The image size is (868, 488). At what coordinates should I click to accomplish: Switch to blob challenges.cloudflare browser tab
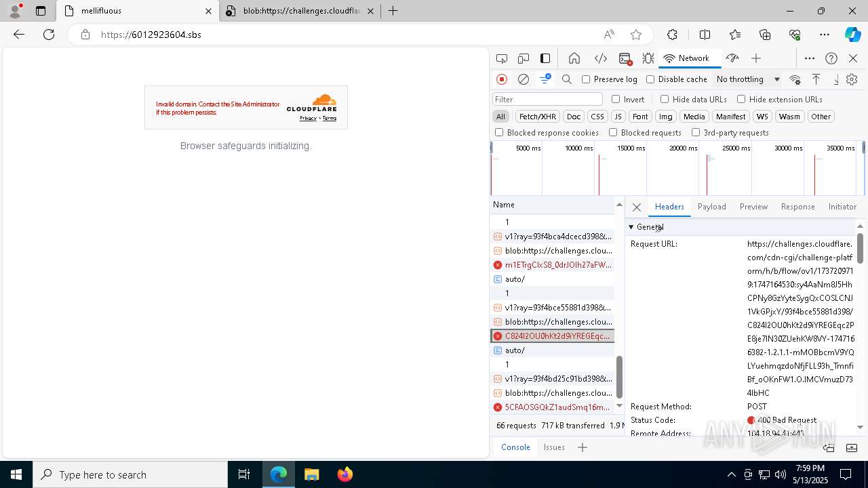(300, 11)
